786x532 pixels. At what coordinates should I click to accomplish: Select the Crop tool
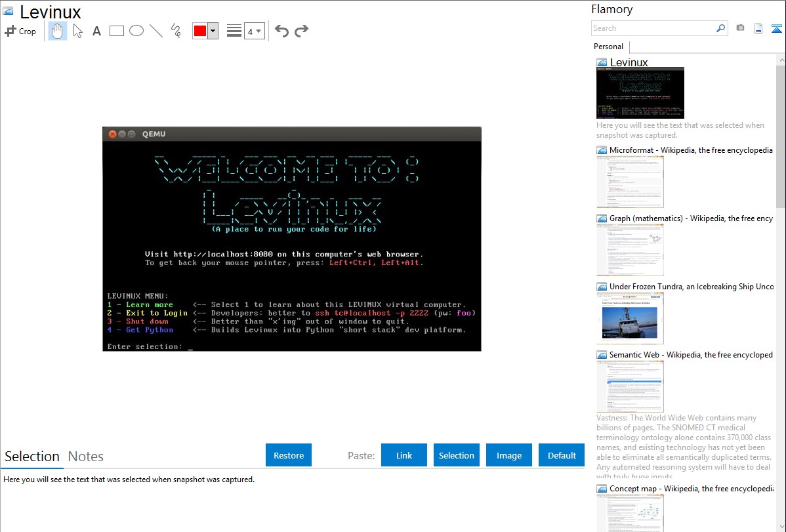click(20, 31)
